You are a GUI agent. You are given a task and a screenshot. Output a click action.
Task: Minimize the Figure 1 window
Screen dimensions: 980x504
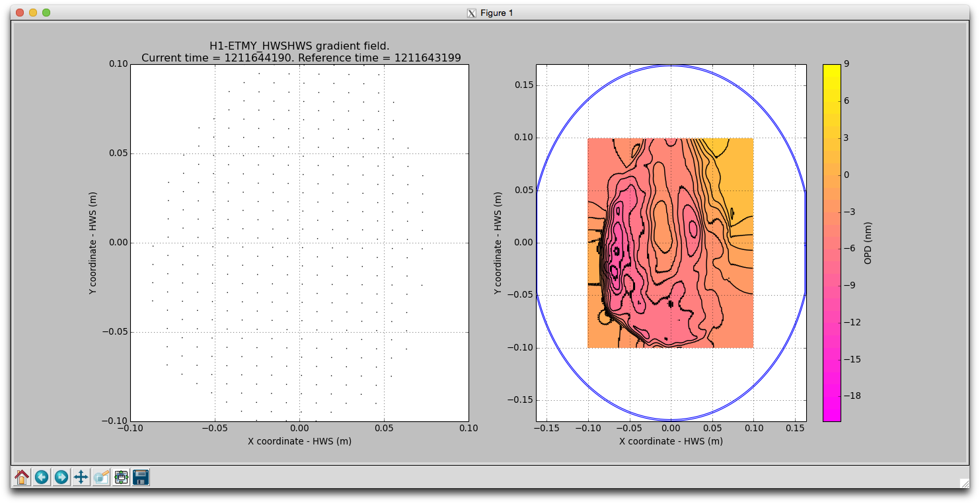coord(33,13)
